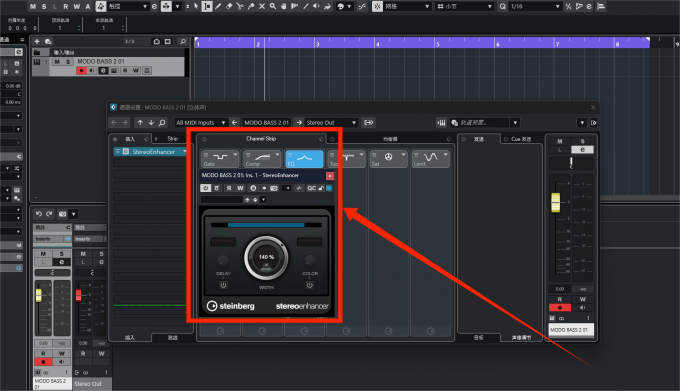Open the Stereo Out routing dropdown
Image resolution: width=680 pixels, height=391 pixels.
(331, 123)
